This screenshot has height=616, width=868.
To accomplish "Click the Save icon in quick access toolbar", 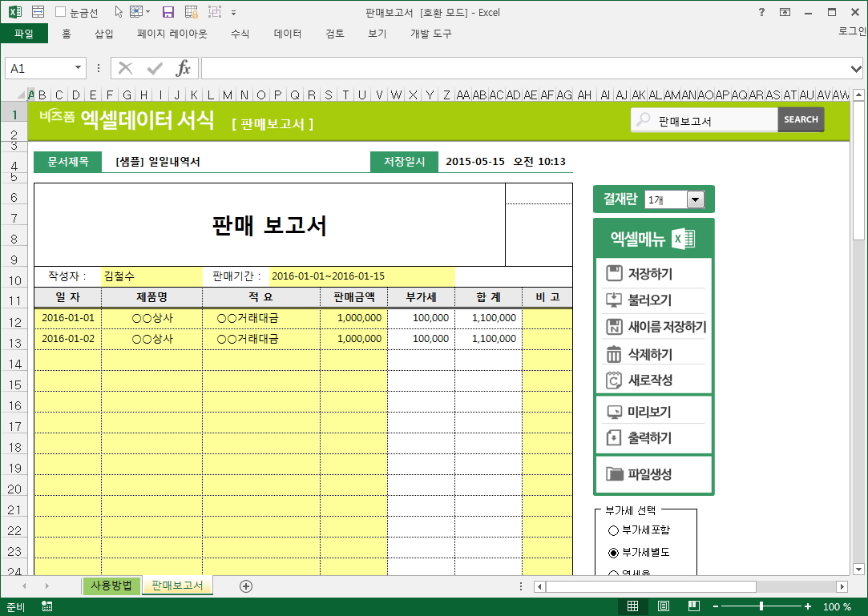I will click(168, 12).
